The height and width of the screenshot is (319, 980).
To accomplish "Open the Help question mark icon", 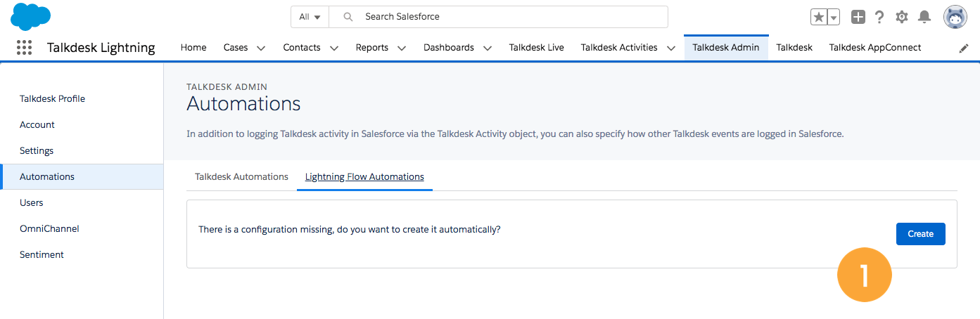I will 879,17.
